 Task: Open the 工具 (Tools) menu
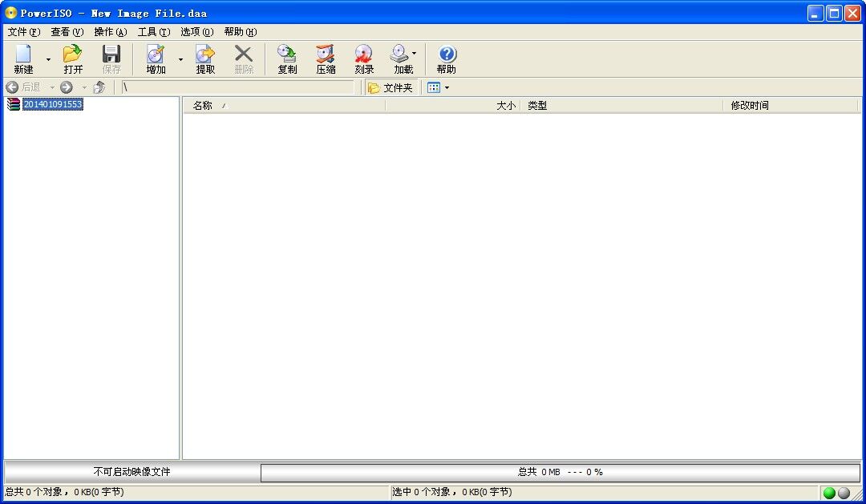click(153, 32)
